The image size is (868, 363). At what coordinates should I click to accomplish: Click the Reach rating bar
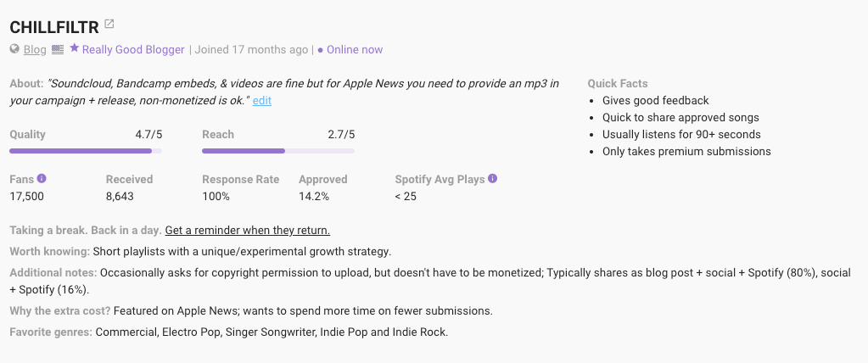click(277, 151)
